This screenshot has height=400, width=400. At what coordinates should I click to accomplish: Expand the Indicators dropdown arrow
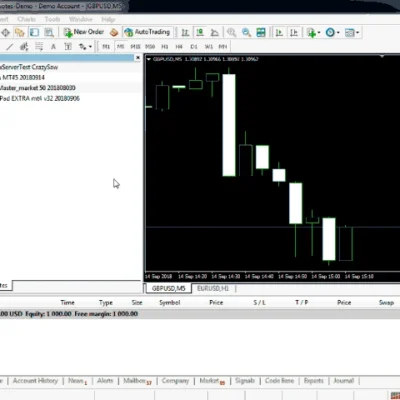pos(319,33)
